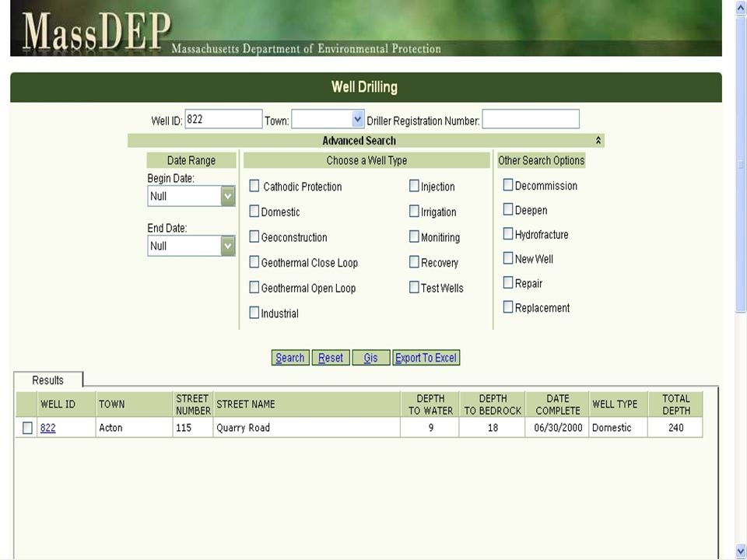Screen dimensions: 747x560
Task: Click the WELL TYPE column header
Action: click(619, 404)
